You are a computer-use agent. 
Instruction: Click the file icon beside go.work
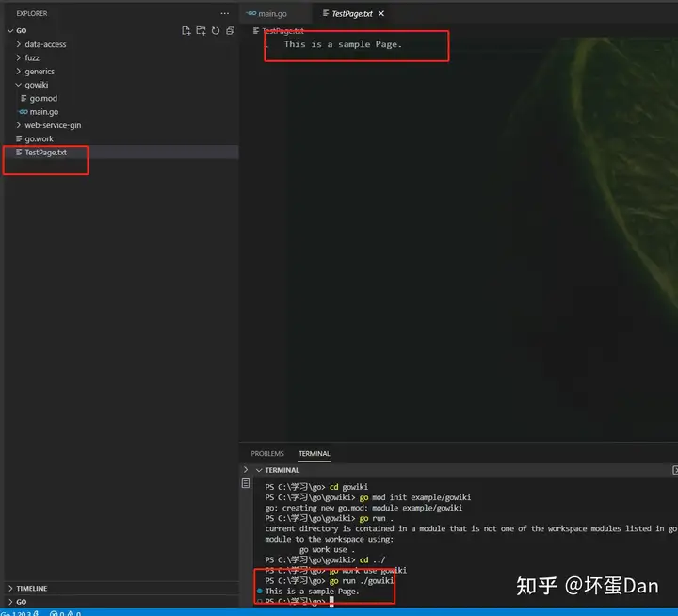tap(19, 138)
